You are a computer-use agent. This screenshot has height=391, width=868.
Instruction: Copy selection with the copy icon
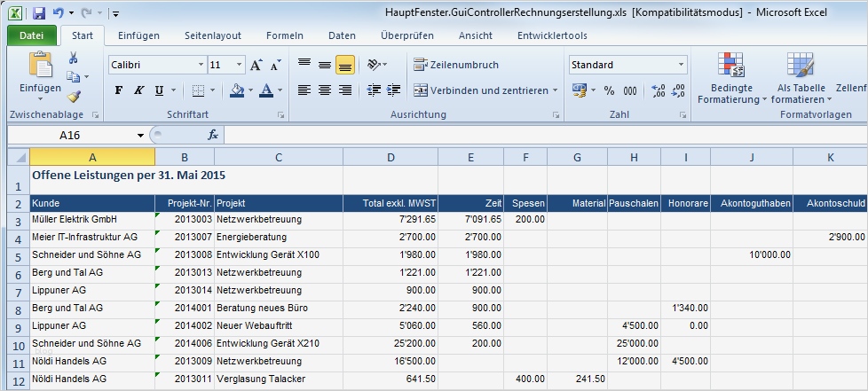(74, 77)
